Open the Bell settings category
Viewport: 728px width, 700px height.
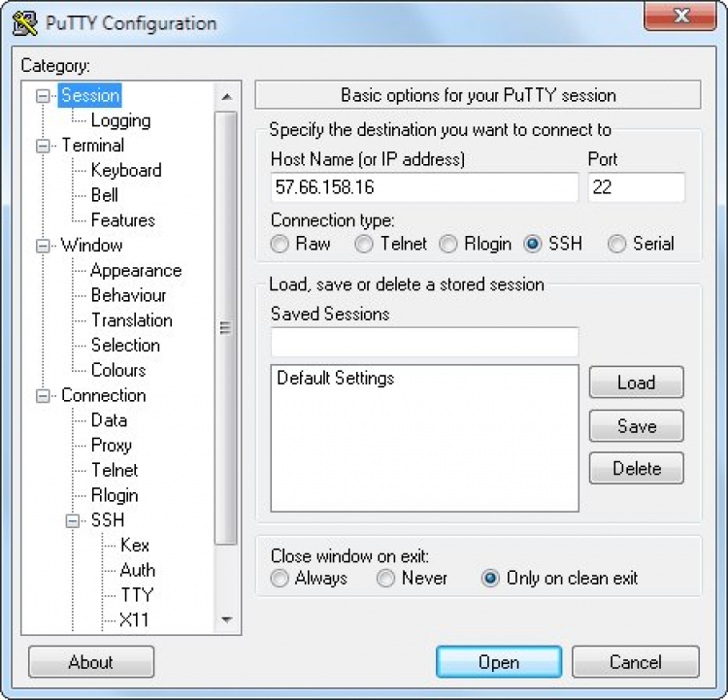(x=105, y=195)
